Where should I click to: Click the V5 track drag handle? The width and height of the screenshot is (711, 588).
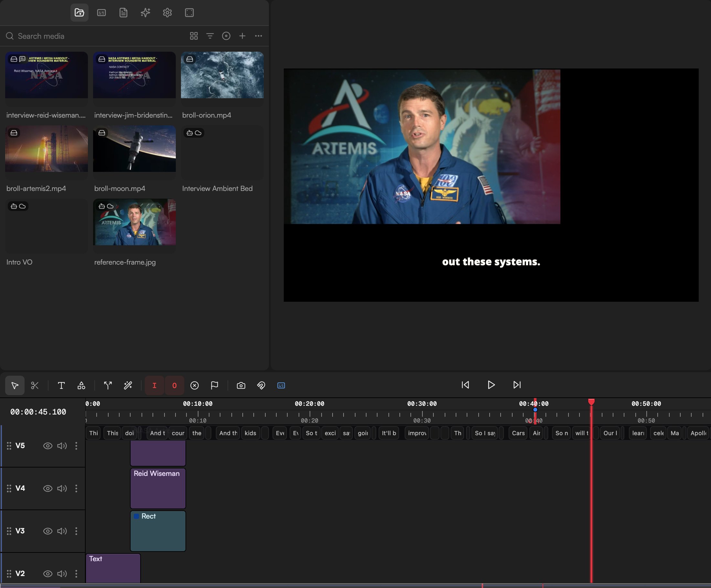9,446
